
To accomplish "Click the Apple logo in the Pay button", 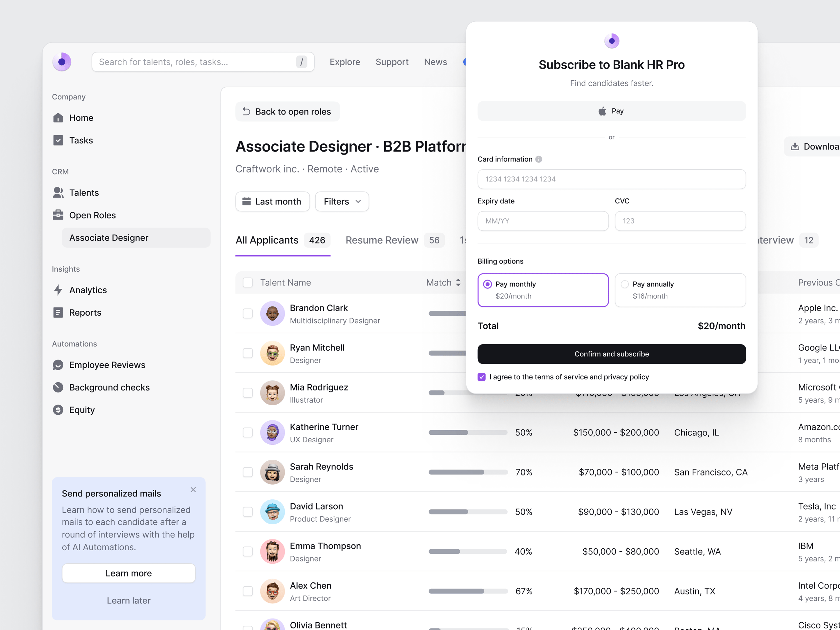I will coord(602,111).
